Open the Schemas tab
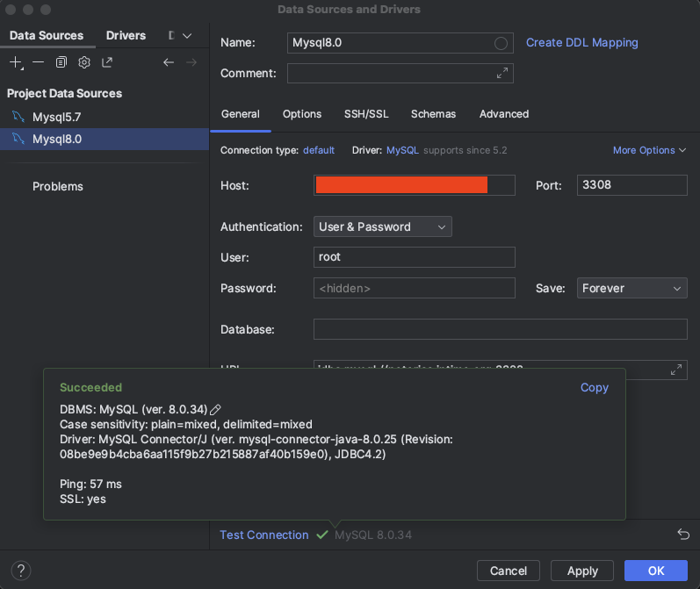700x589 pixels. coord(433,114)
